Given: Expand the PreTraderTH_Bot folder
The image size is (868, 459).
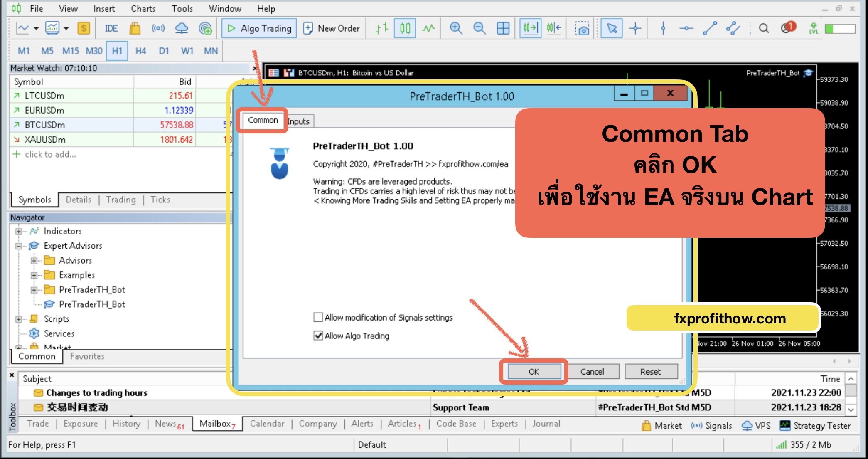Looking at the screenshot, I should point(34,290).
